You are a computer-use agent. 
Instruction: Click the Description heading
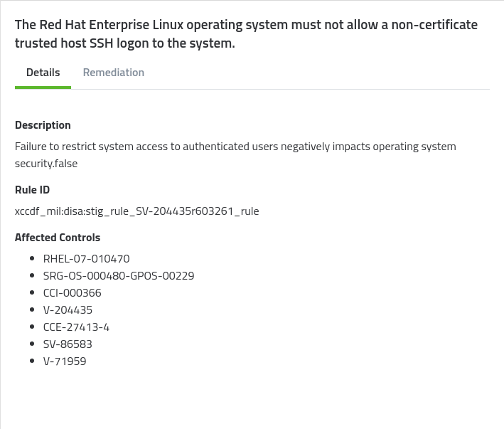tap(43, 125)
